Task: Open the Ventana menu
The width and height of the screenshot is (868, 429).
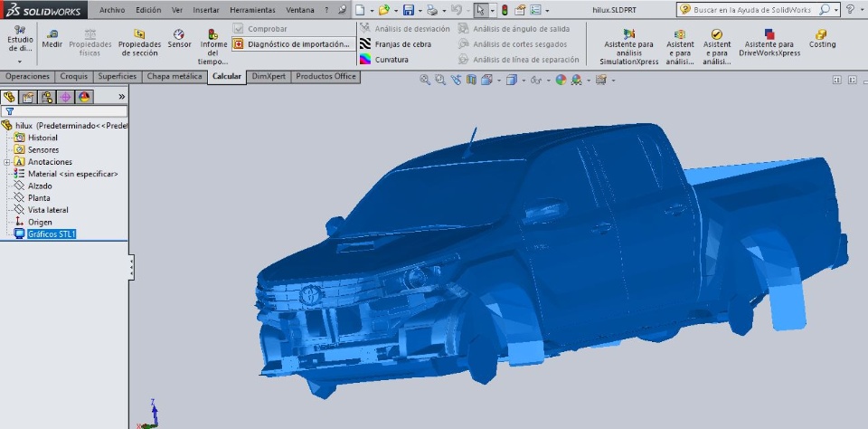Action: click(300, 10)
